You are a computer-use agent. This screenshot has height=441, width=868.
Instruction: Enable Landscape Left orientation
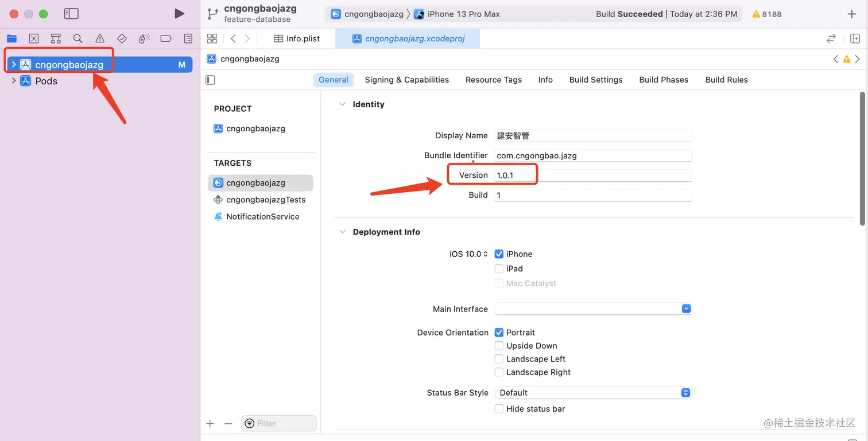tap(499, 359)
